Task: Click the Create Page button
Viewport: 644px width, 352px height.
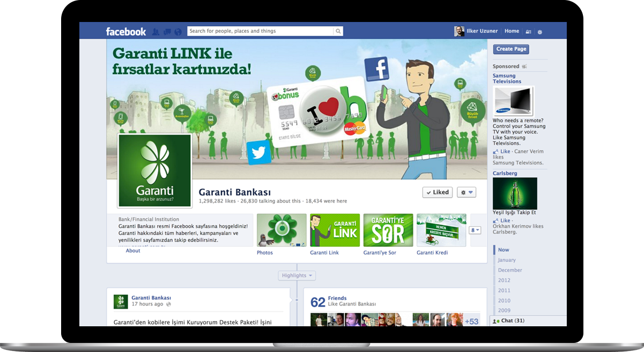Action: [511, 49]
